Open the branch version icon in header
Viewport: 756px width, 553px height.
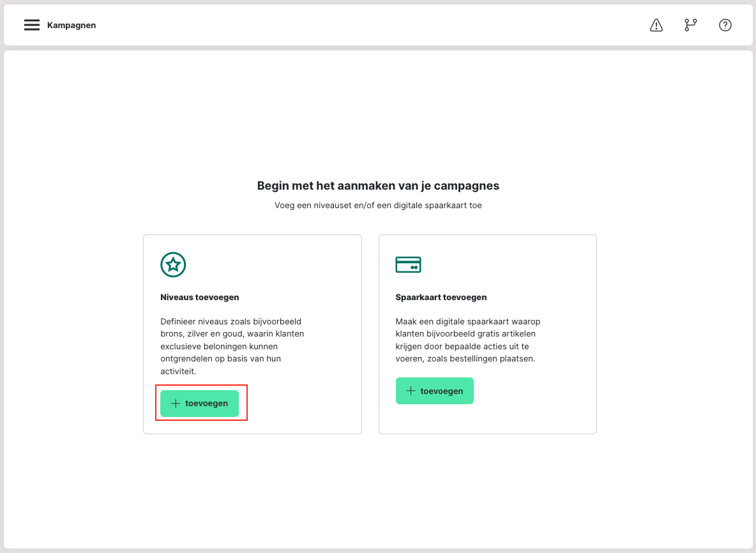tap(690, 25)
